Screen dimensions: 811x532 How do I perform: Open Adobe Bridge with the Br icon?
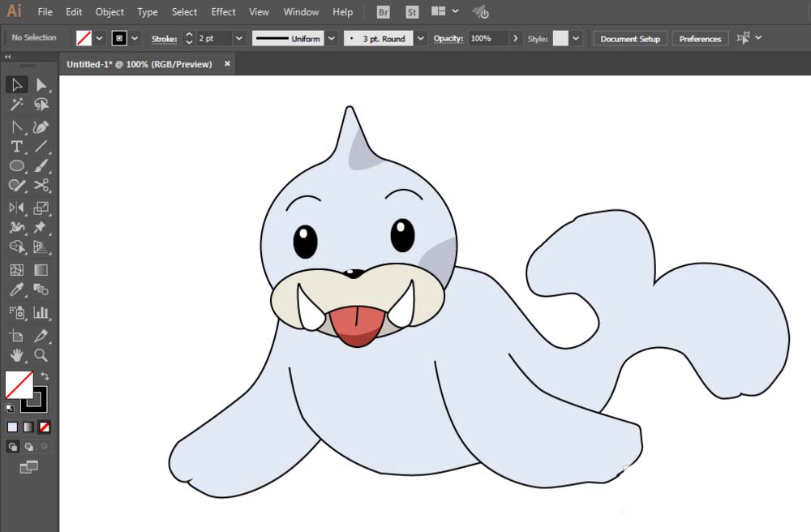click(x=384, y=12)
